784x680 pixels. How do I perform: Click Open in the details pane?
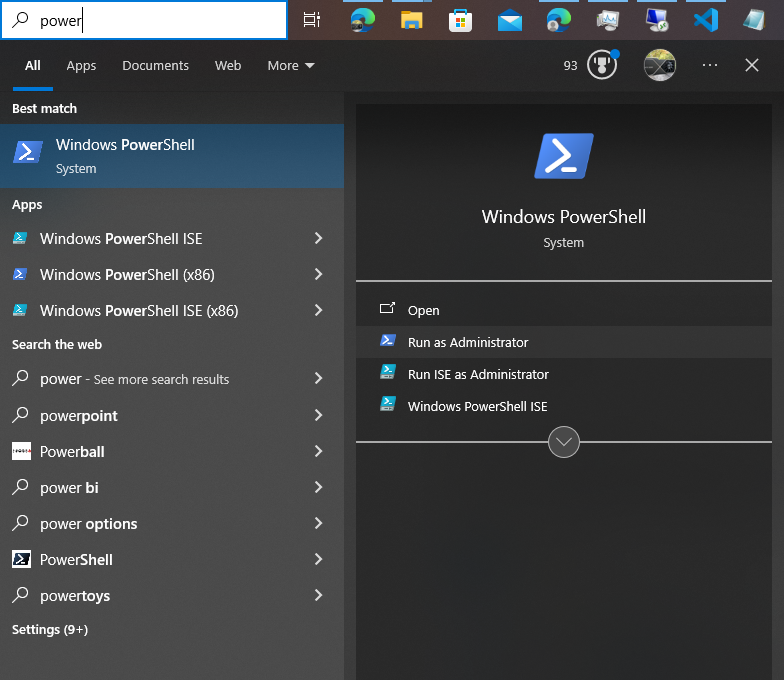tap(564, 310)
